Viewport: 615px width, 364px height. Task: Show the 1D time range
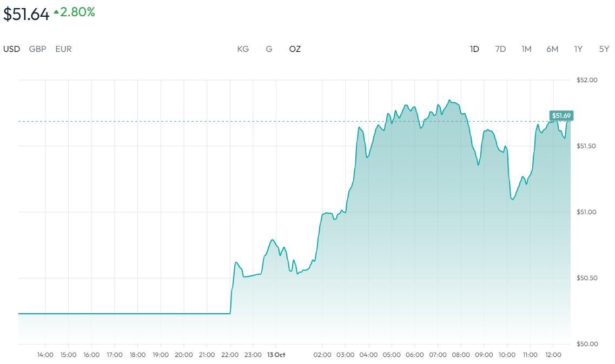click(x=474, y=49)
